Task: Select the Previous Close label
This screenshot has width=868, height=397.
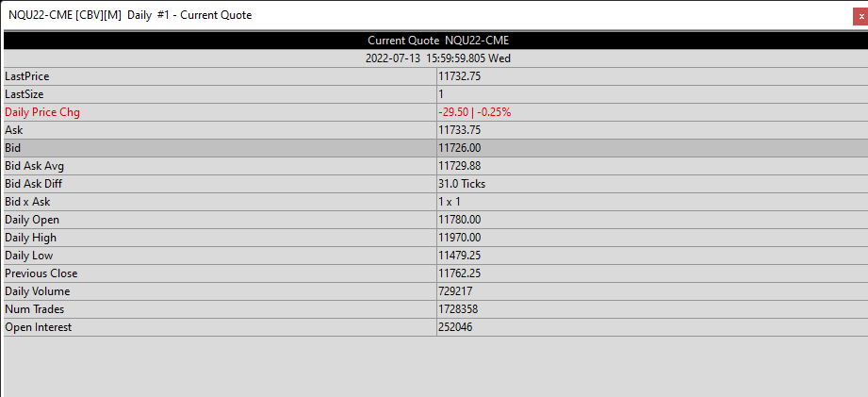Action: tap(41, 273)
